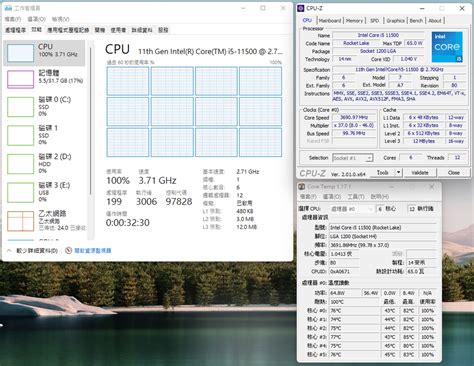474x366 pixels.
Task: Open Core Temp Options (選項) menu
Action: [332, 197]
